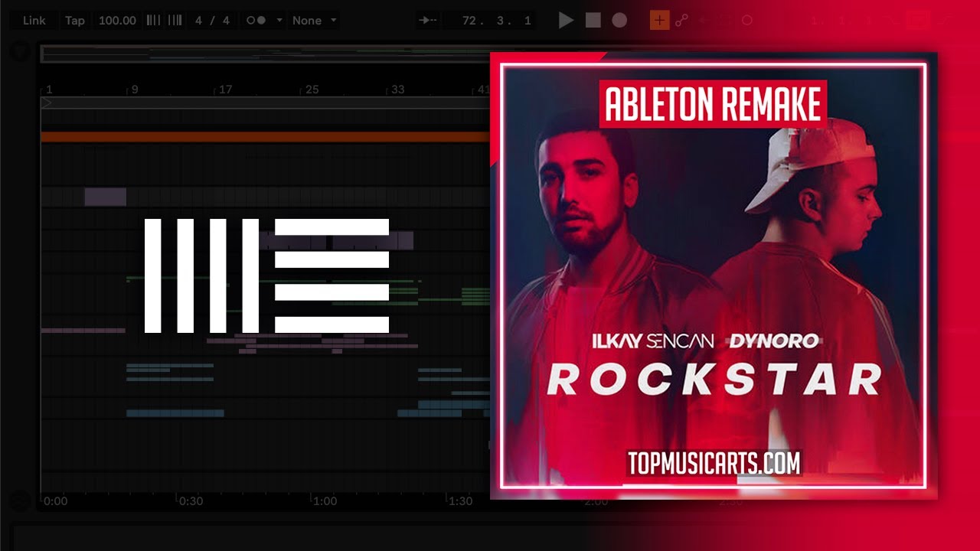Select the orange clip track lane
The height and width of the screenshot is (551, 980).
coord(265,137)
